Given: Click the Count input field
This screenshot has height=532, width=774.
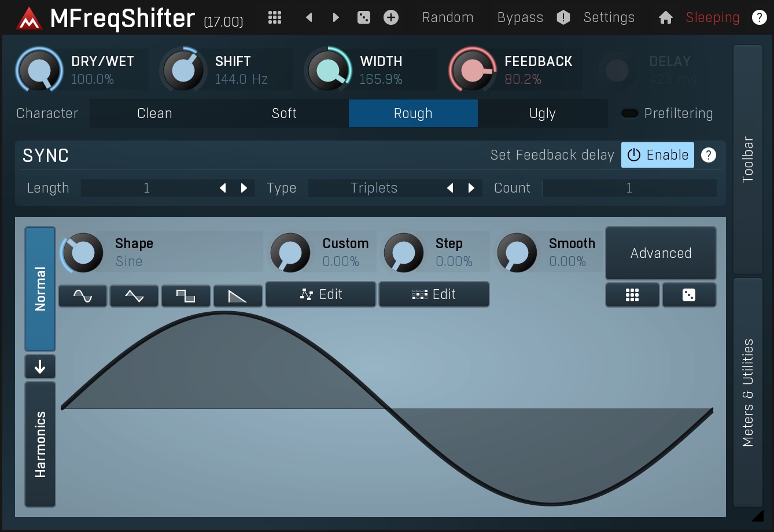Looking at the screenshot, I should point(629,188).
